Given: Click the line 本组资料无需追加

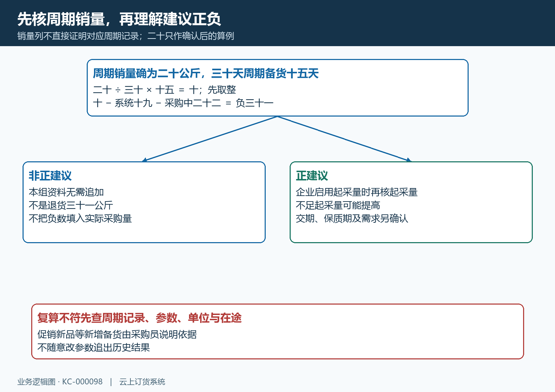Looking at the screenshot, I should [x=66, y=192].
